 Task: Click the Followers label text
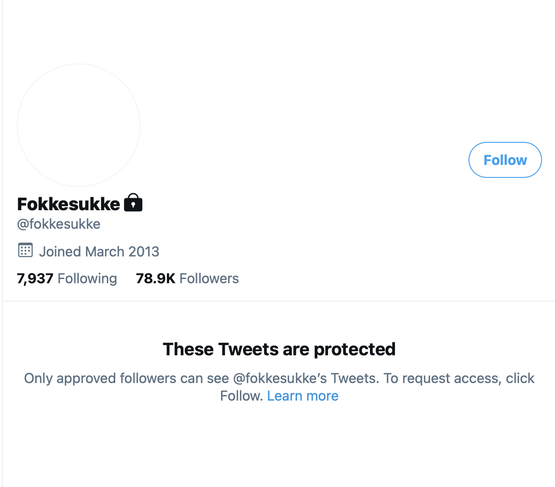(209, 279)
